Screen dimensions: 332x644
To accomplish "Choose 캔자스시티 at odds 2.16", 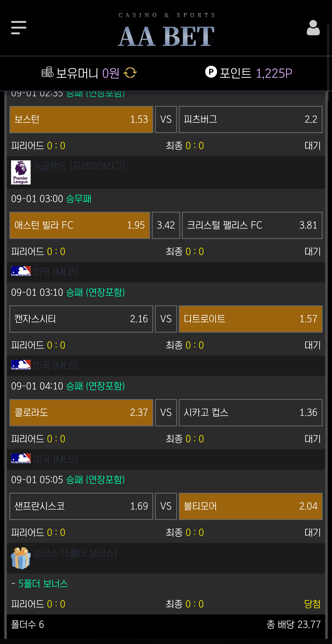I will (81, 319).
